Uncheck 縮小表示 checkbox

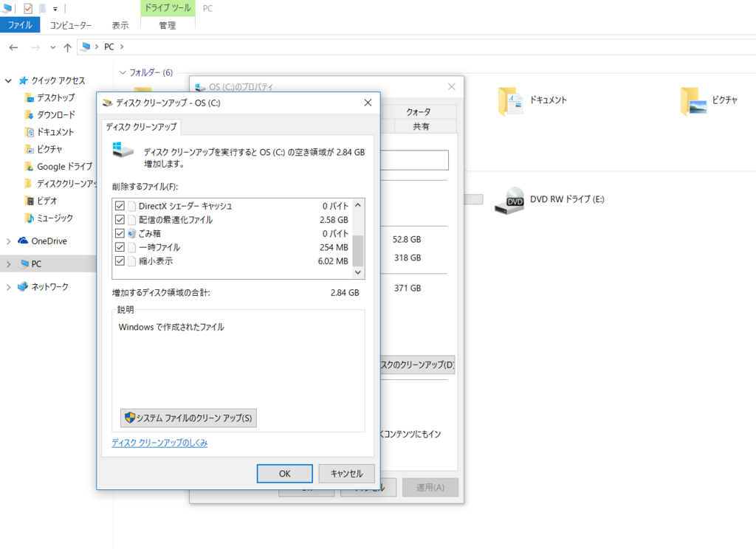(x=120, y=260)
